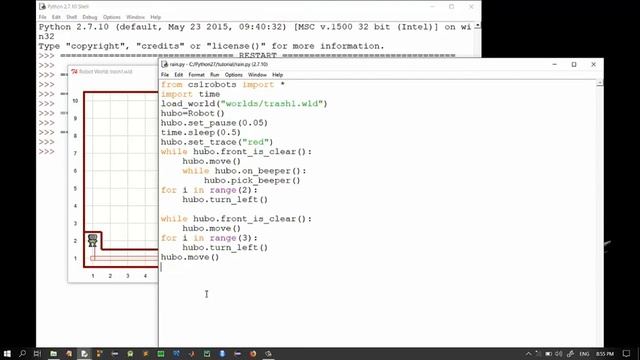Show hidden system tray icons
The width and height of the screenshot is (640, 360).
529,353
